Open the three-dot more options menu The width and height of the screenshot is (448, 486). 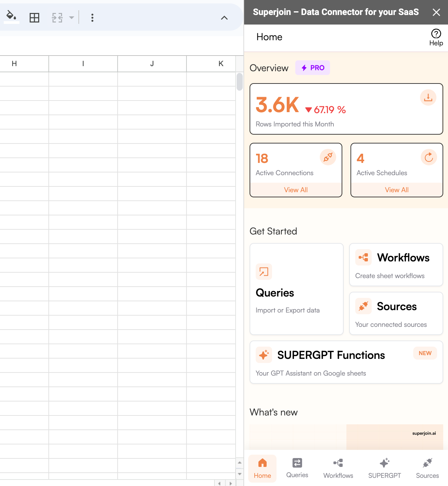click(x=92, y=18)
